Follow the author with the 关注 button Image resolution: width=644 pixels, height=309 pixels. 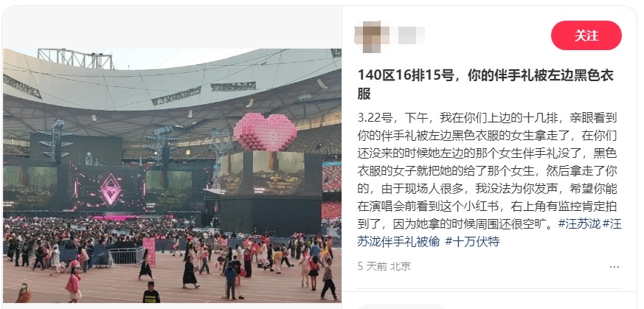(x=586, y=35)
